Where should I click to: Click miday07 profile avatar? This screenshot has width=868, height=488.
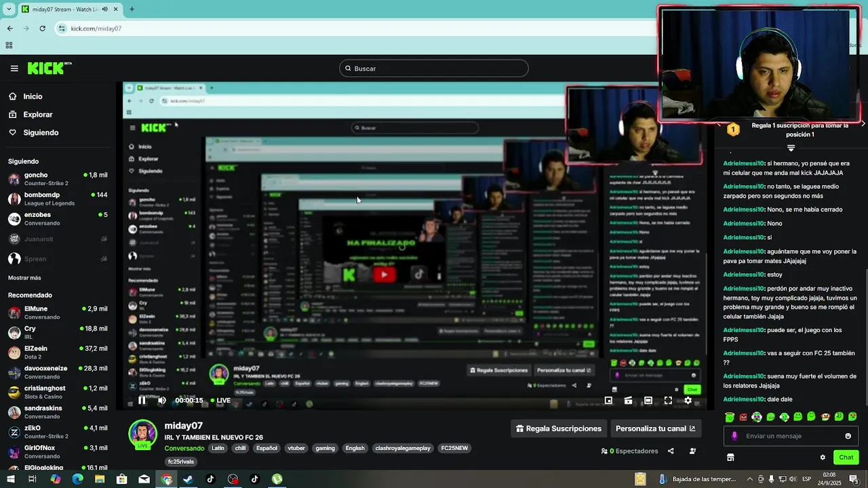pos(143,434)
